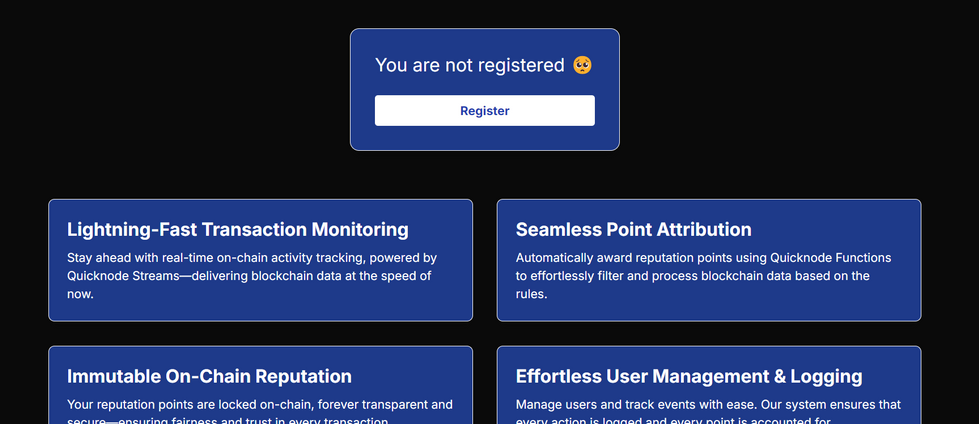Click the word "Monitoring" in first card title

tap(356, 229)
